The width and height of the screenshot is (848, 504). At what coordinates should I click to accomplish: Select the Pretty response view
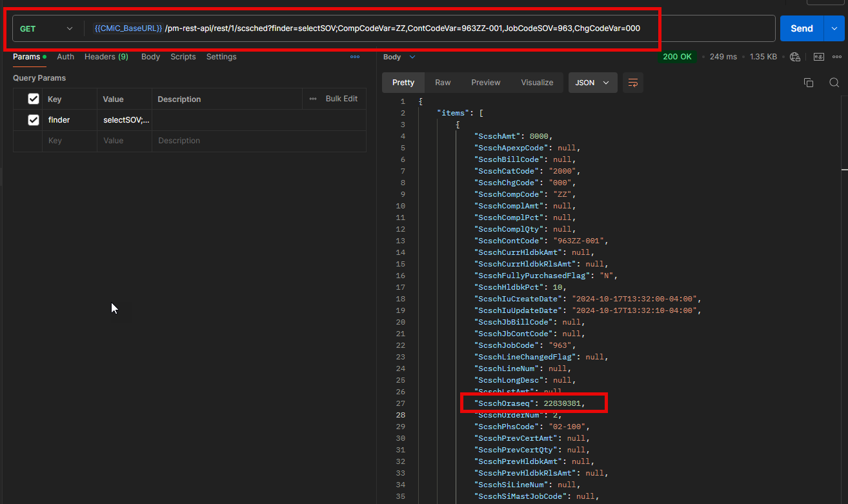(x=403, y=83)
